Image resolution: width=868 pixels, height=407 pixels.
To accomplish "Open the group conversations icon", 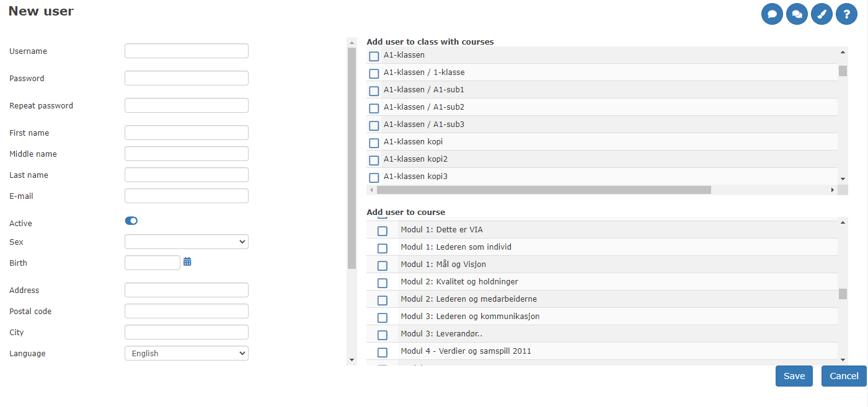I will coord(797,14).
